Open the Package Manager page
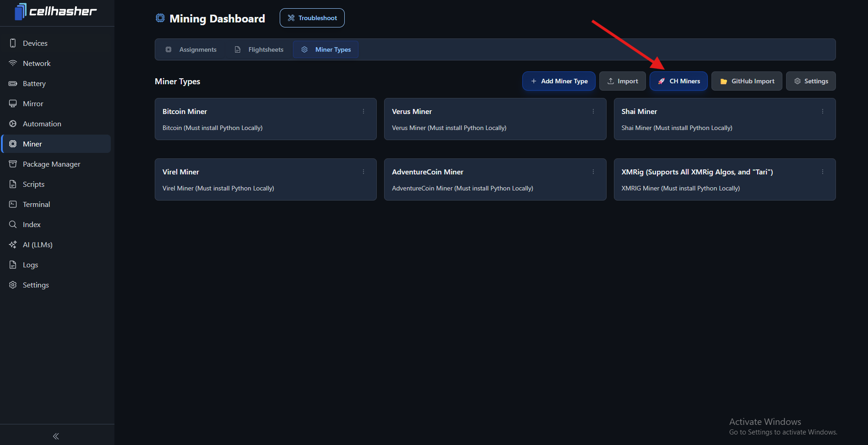The width and height of the screenshot is (868, 445). tap(51, 164)
